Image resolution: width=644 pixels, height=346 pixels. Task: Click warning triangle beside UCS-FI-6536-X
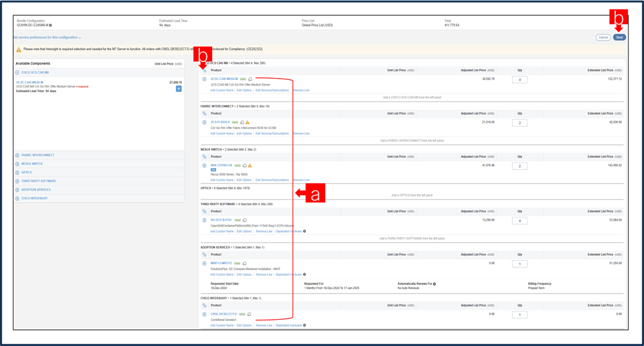pyautogui.click(x=247, y=122)
